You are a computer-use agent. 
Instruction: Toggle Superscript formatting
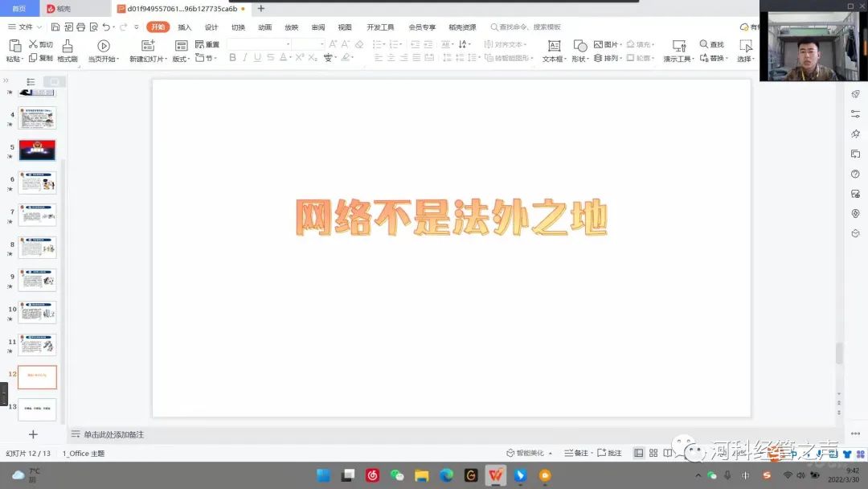point(300,58)
